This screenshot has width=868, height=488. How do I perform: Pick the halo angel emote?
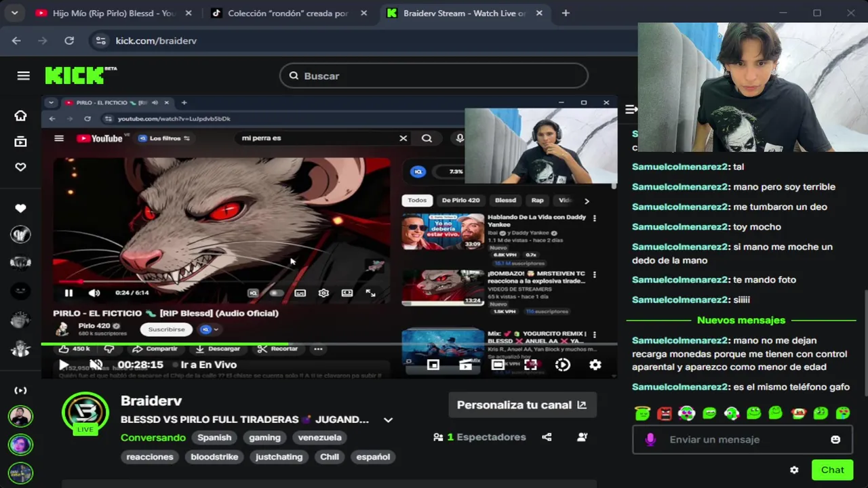point(642,413)
